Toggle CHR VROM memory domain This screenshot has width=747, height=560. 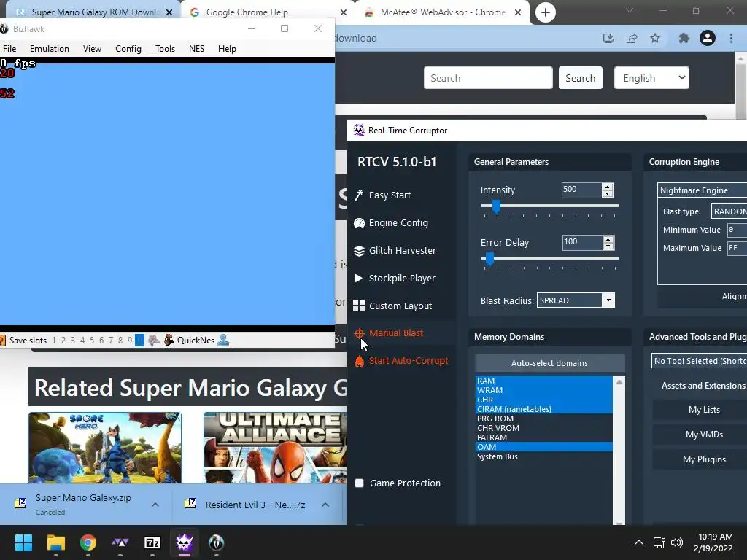[x=544, y=428]
